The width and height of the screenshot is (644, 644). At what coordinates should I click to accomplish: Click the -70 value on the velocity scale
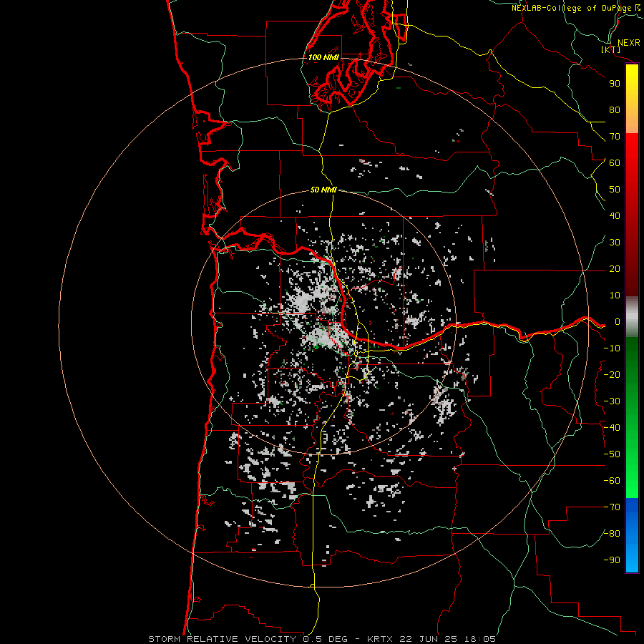pos(612,507)
